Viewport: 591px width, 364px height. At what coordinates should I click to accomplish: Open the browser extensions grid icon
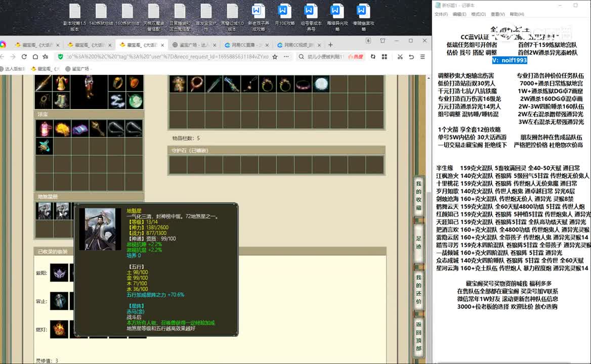385,57
